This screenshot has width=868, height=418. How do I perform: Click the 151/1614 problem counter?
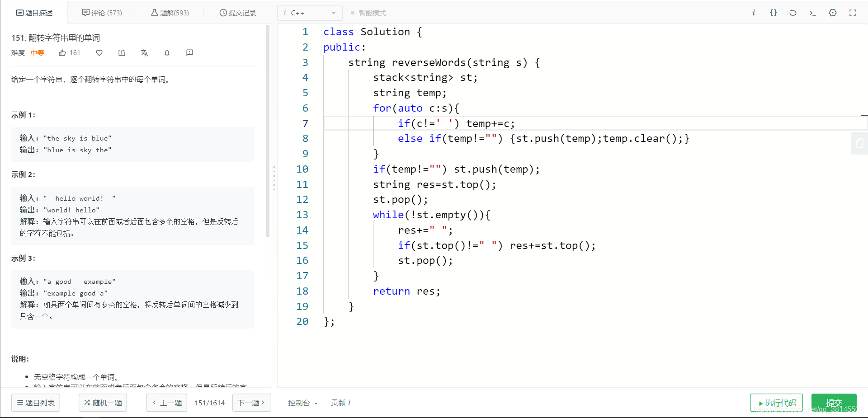209,403
